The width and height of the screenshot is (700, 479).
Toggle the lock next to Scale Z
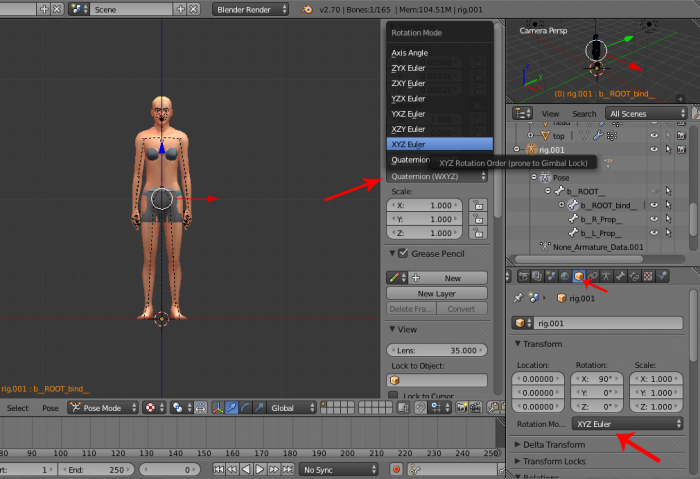478,233
